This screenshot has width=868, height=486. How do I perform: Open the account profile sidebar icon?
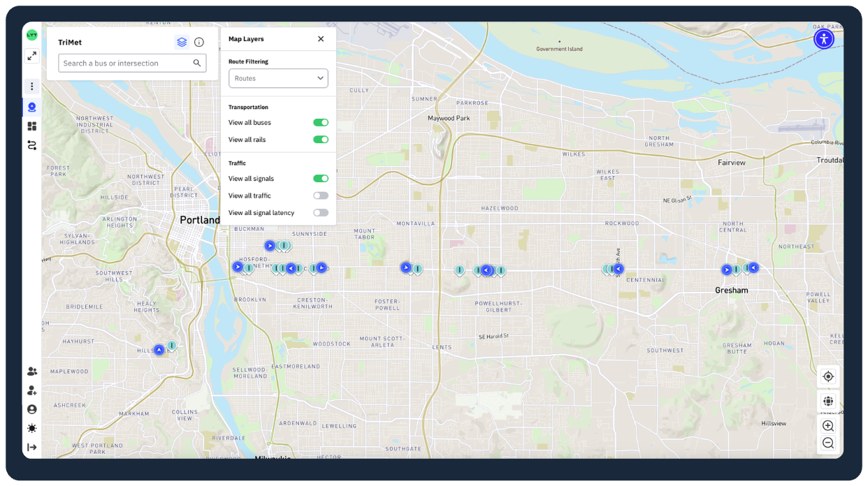pyautogui.click(x=31, y=409)
